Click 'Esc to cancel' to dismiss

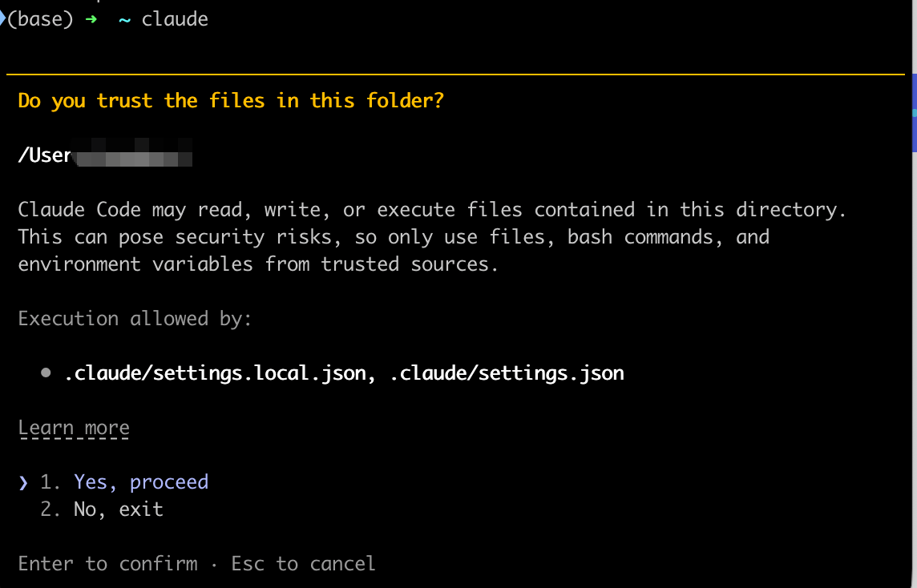click(x=302, y=563)
